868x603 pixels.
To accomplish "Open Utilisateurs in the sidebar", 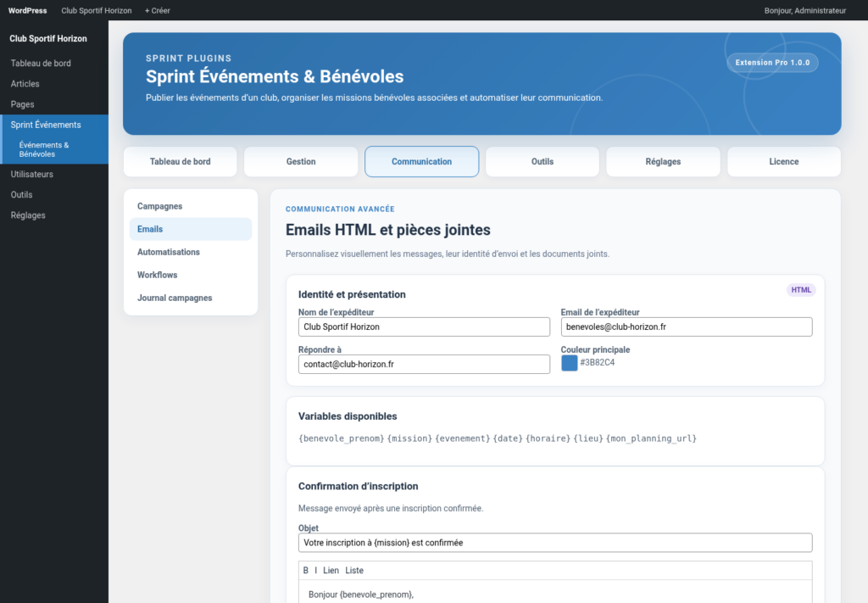I will (54, 174).
